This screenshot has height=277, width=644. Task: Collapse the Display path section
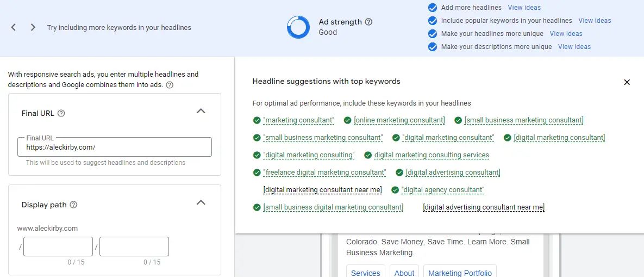201,202
